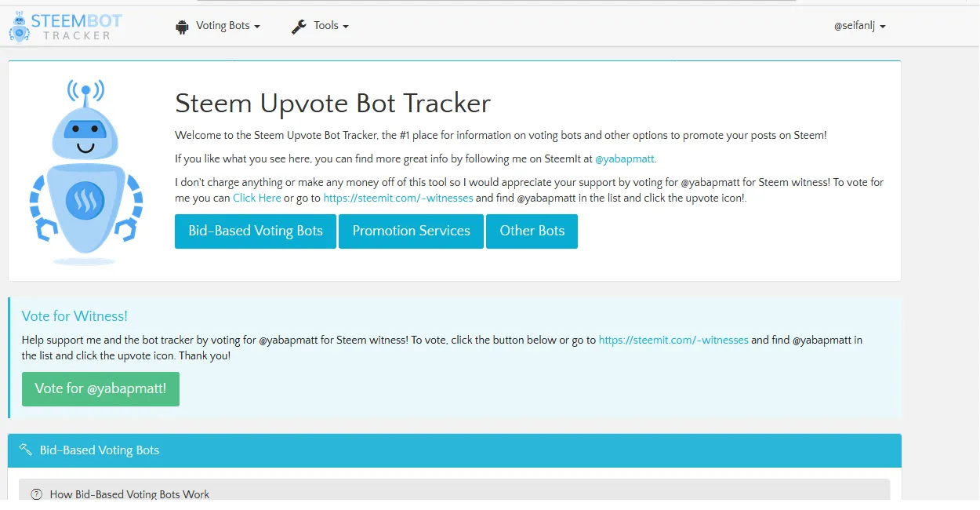This screenshot has width=980, height=510.
Task: Click the question mark icon beside How Bid-Based Voting Bots Work
Action: tap(36, 494)
